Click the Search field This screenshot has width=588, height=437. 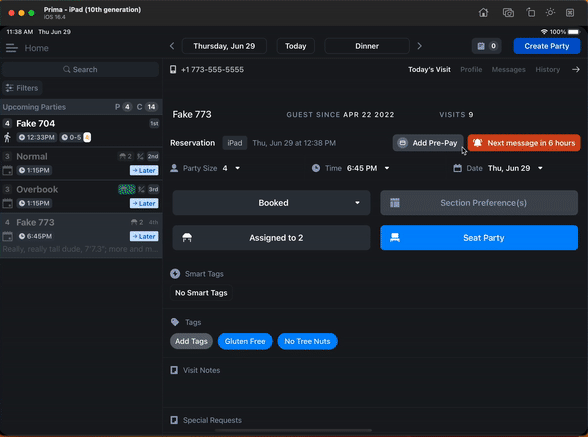(x=80, y=69)
